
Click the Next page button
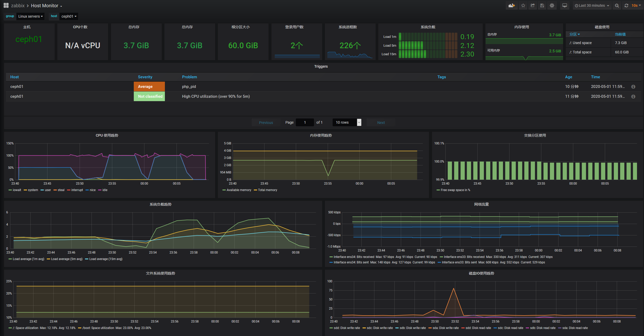(381, 123)
